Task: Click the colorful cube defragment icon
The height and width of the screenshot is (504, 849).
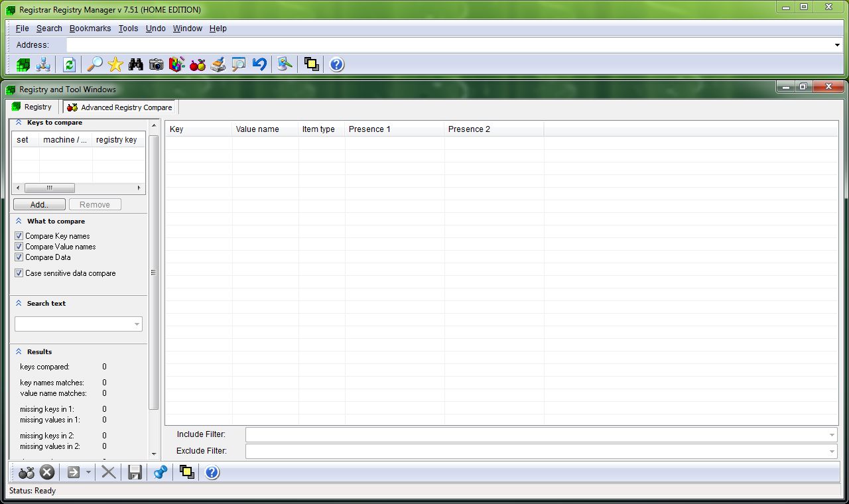Action: pos(176,64)
